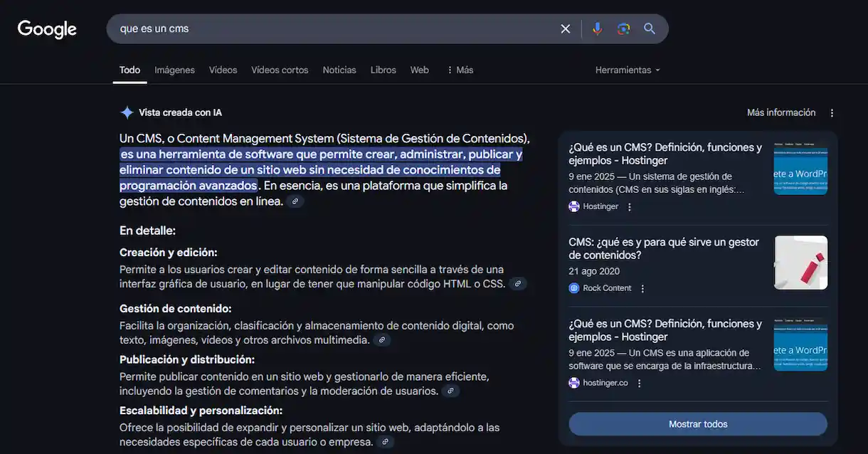Open the three-dot options next to Hostinger result
This screenshot has height=454, width=868.
[628, 206]
